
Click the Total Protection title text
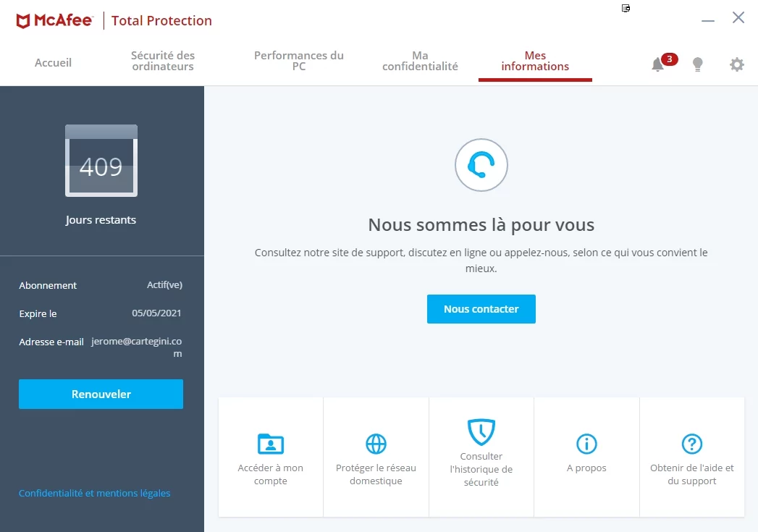tap(161, 21)
